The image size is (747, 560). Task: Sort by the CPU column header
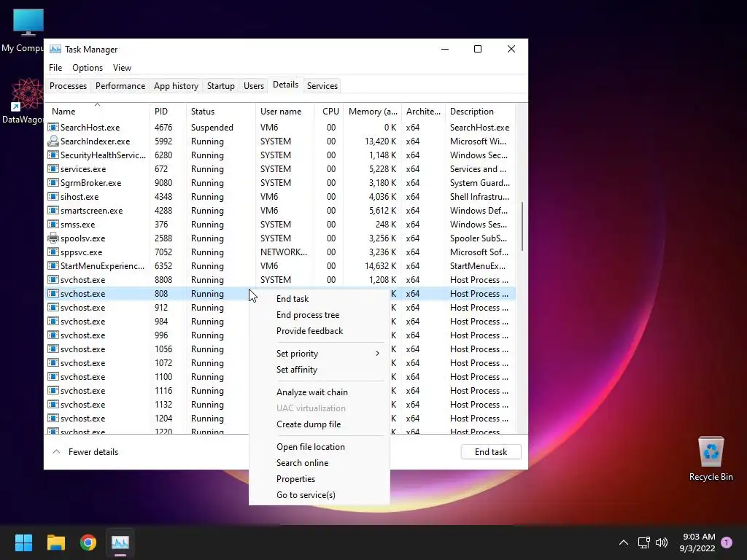(329, 112)
